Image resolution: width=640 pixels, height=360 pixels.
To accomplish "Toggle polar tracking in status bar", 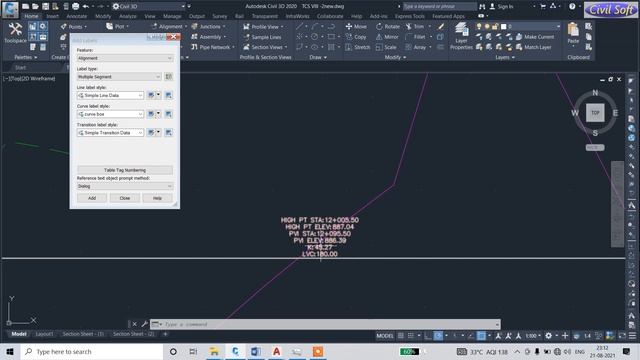I will pos(438,336).
